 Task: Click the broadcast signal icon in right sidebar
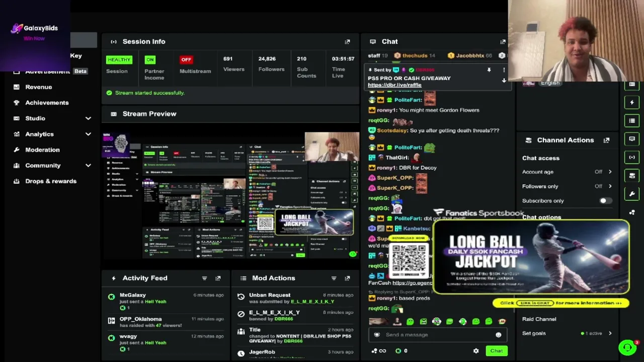[632, 157]
